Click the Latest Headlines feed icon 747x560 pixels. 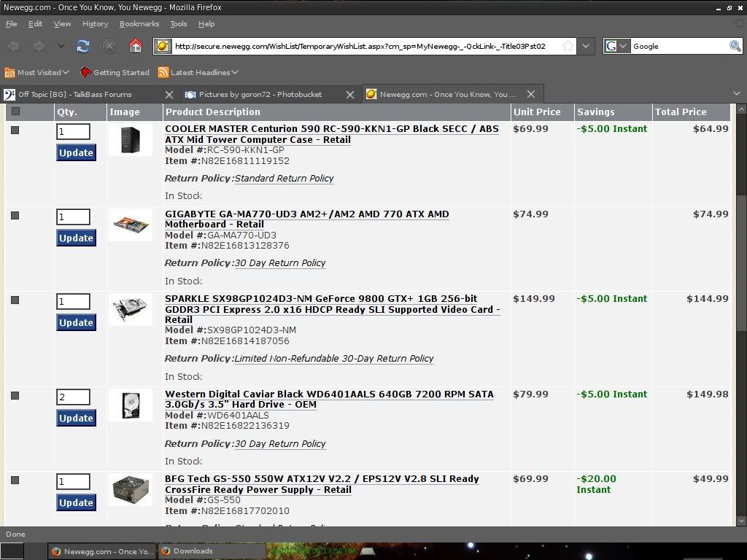[163, 72]
